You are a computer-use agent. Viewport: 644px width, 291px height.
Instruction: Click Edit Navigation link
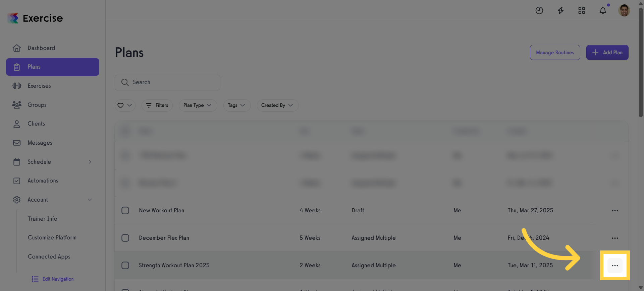[x=53, y=279]
